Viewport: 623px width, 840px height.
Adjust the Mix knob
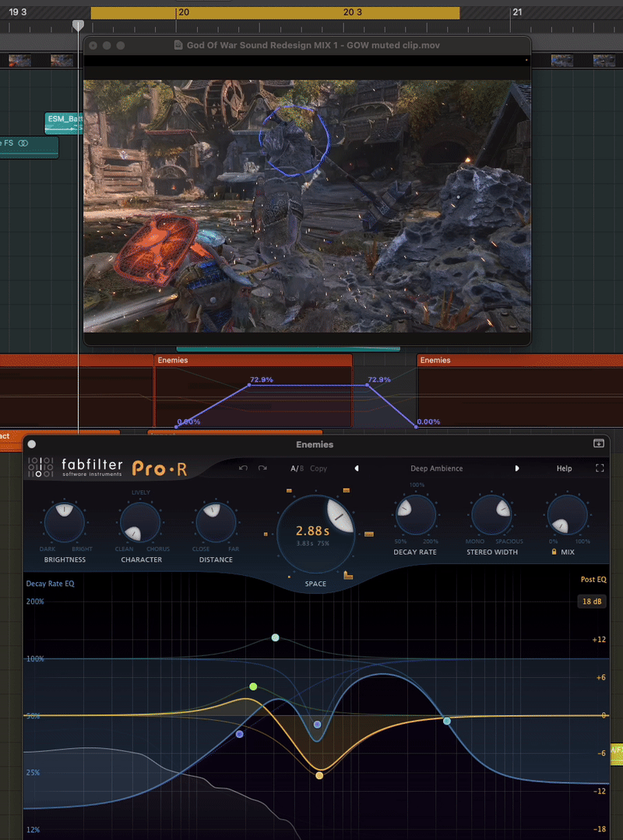pos(568,514)
